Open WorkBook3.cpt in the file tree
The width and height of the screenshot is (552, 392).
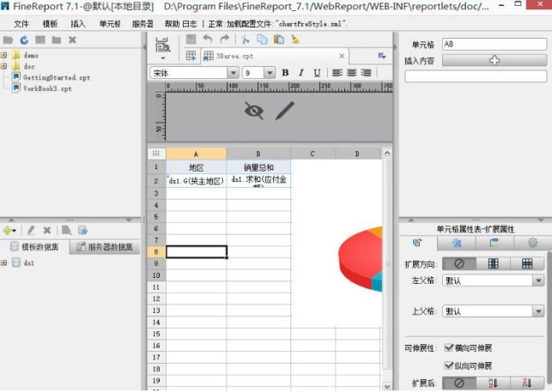[47, 88]
